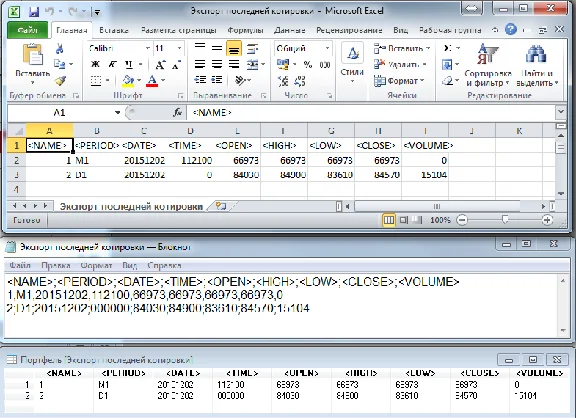Viewport: 576px width, 418px height.
Task: Click the formula bar showing <NAME>
Action: pos(371,112)
